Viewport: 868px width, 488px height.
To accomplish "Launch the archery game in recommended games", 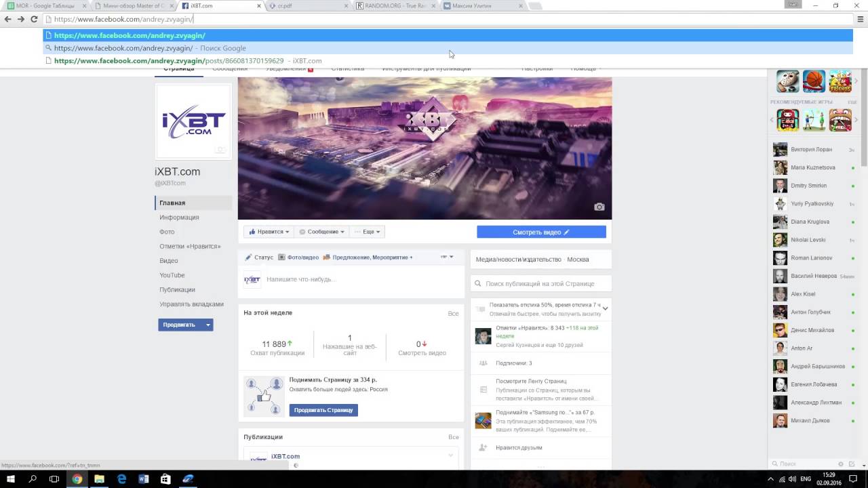I will tap(814, 120).
